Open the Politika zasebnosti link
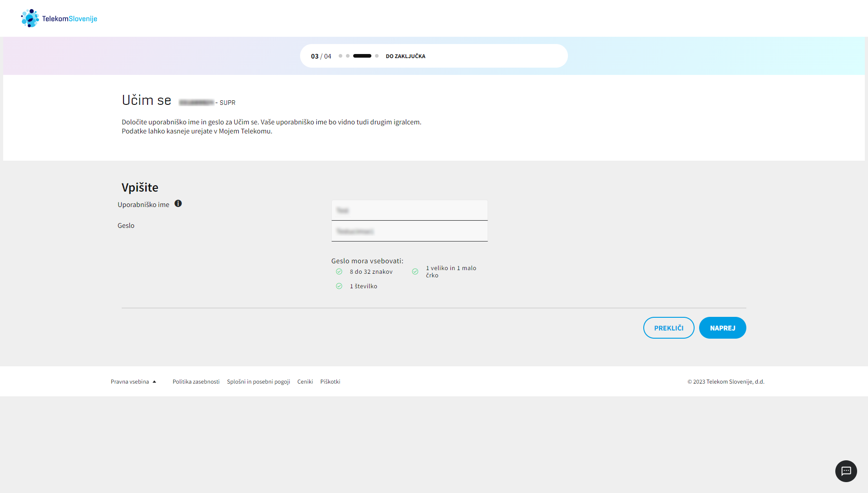 coord(196,382)
